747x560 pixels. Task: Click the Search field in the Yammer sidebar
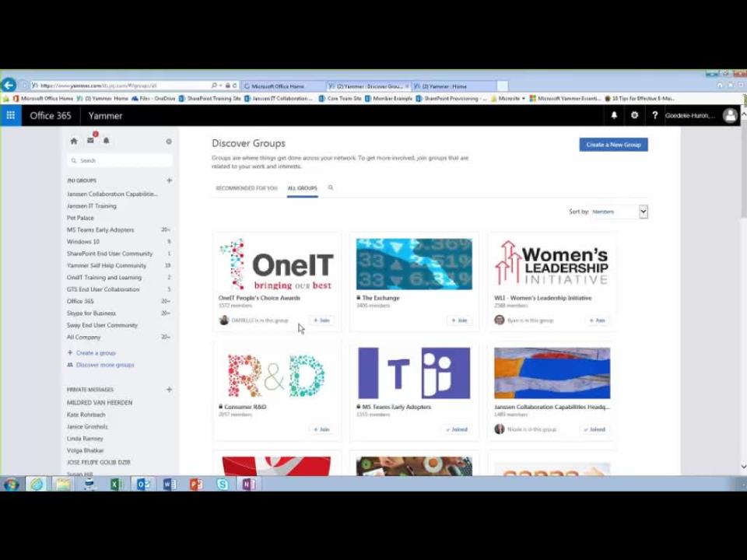point(120,160)
